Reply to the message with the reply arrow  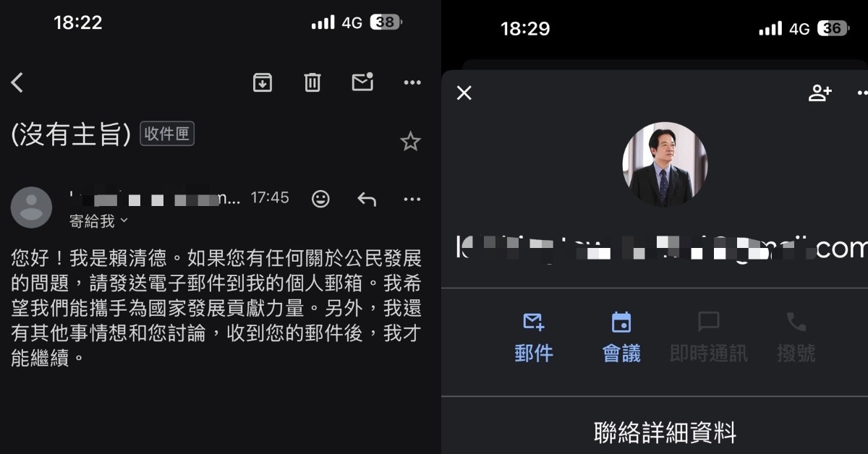click(x=367, y=198)
